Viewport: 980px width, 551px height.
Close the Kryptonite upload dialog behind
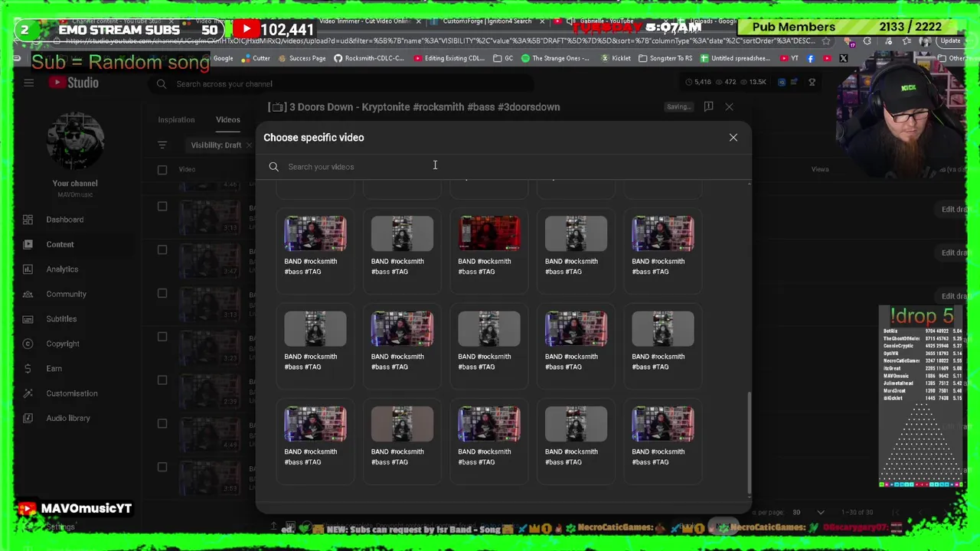[729, 107]
